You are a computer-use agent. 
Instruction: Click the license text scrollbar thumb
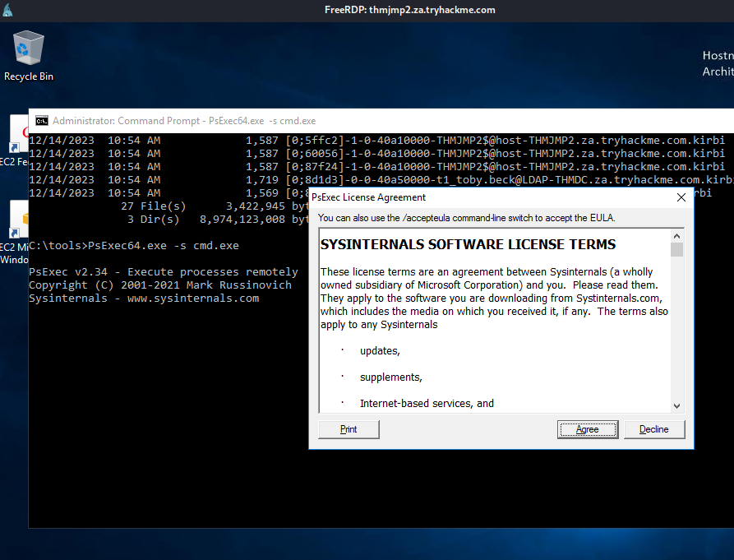point(676,249)
